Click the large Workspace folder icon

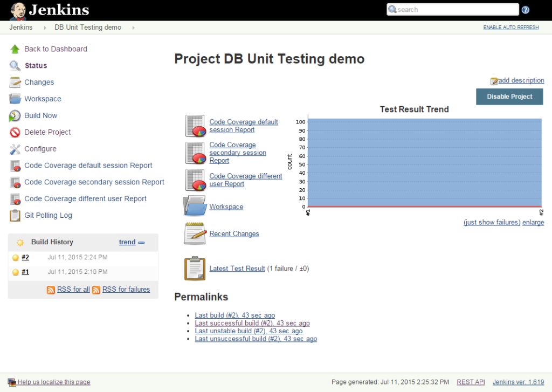click(x=195, y=205)
